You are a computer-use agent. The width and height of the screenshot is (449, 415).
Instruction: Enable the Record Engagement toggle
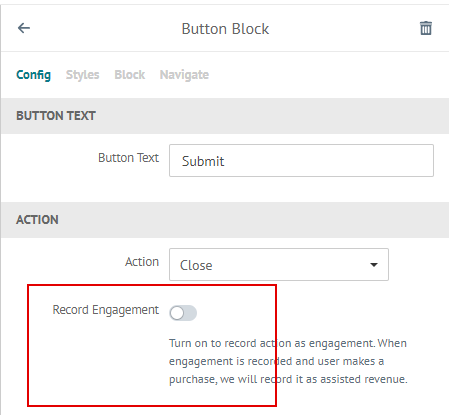183,313
